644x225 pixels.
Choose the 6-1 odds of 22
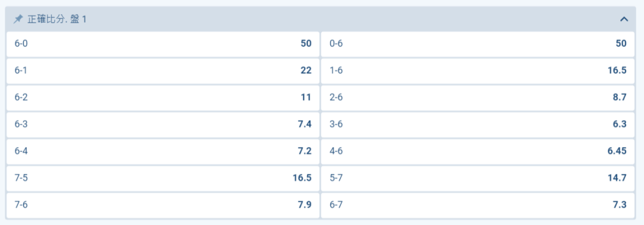163,70
